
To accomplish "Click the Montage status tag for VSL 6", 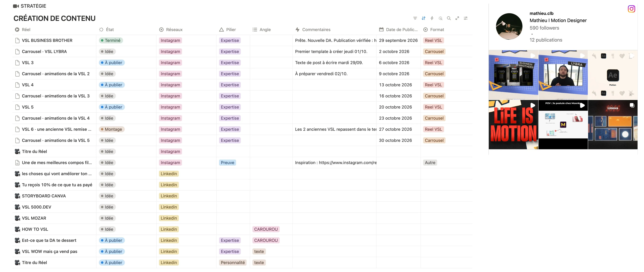I will [112, 129].
